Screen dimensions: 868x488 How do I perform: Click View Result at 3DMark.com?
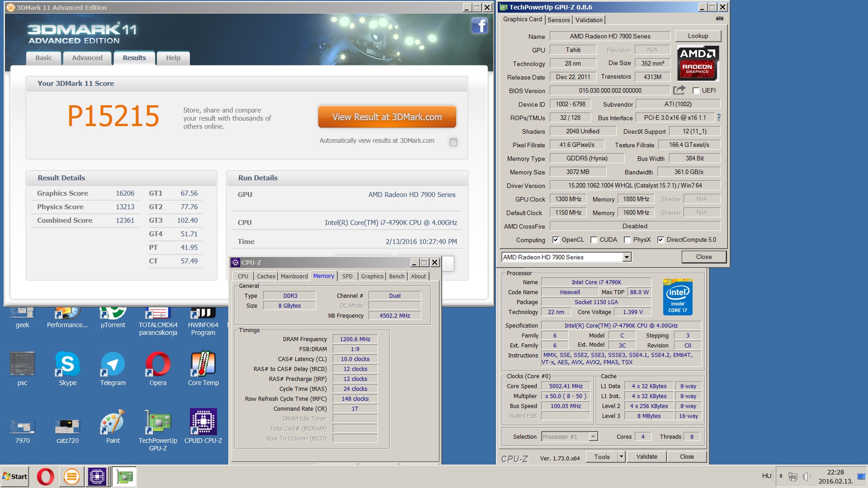pos(387,117)
